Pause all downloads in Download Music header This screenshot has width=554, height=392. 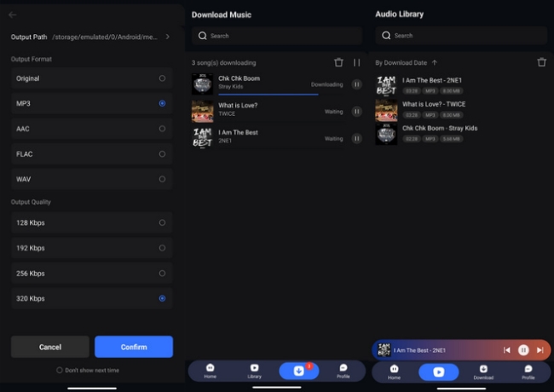tap(357, 62)
